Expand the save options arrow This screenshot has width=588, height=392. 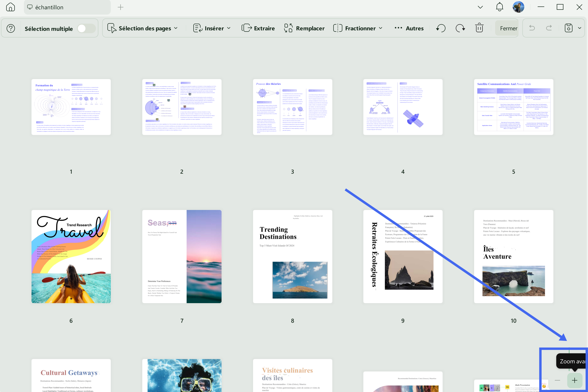[x=579, y=28]
